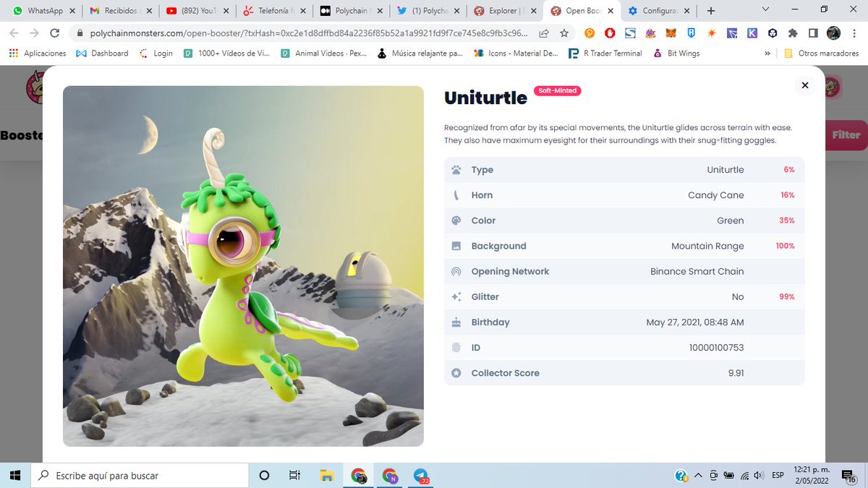Open File Explorer from taskbar
Viewport: 868px width, 488px height.
point(327,476)
